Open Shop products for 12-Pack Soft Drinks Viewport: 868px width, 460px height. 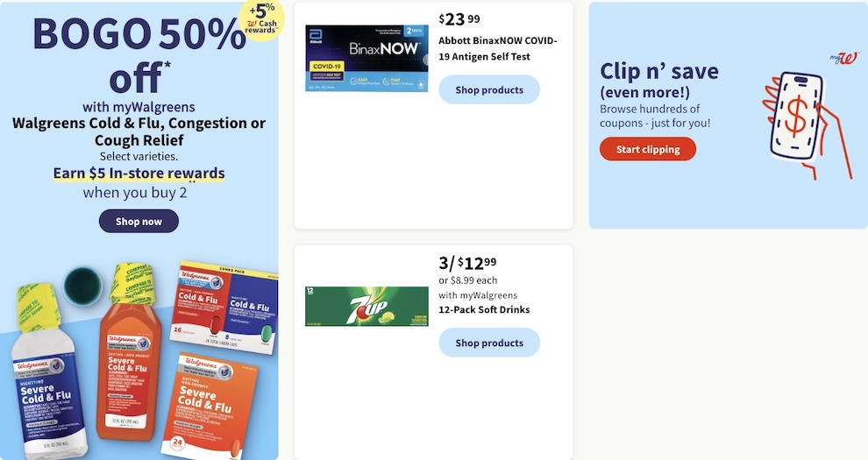[x=489, y=343]
